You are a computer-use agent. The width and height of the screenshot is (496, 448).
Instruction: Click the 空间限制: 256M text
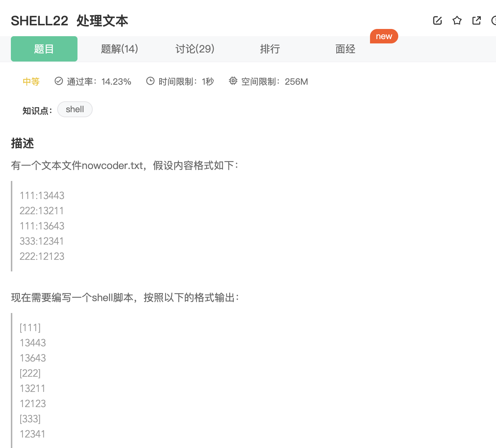point(275,81)
